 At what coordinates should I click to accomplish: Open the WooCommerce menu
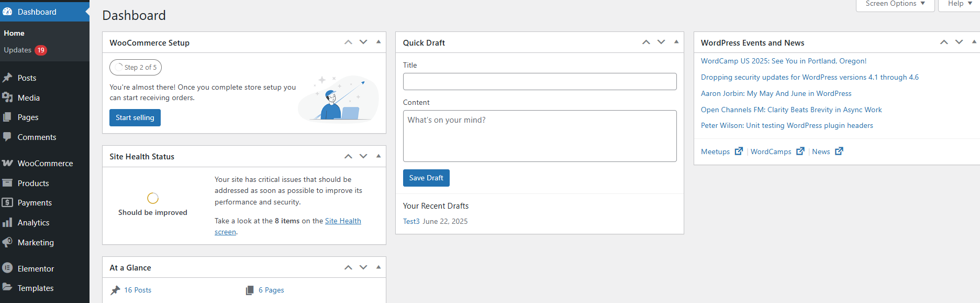click(44, 163)
